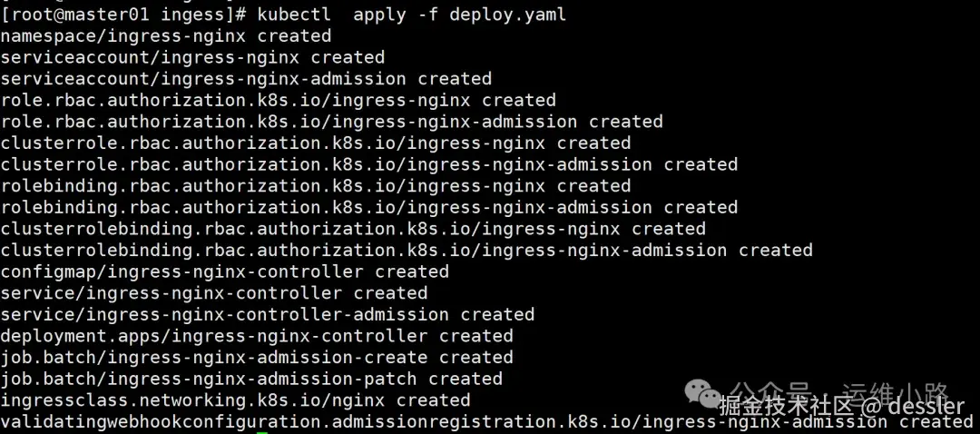Viewport: 980px width, 434px height.
Task: Click the configmap/ingress-nginx-controller created line
Action: tap(225, 271)
